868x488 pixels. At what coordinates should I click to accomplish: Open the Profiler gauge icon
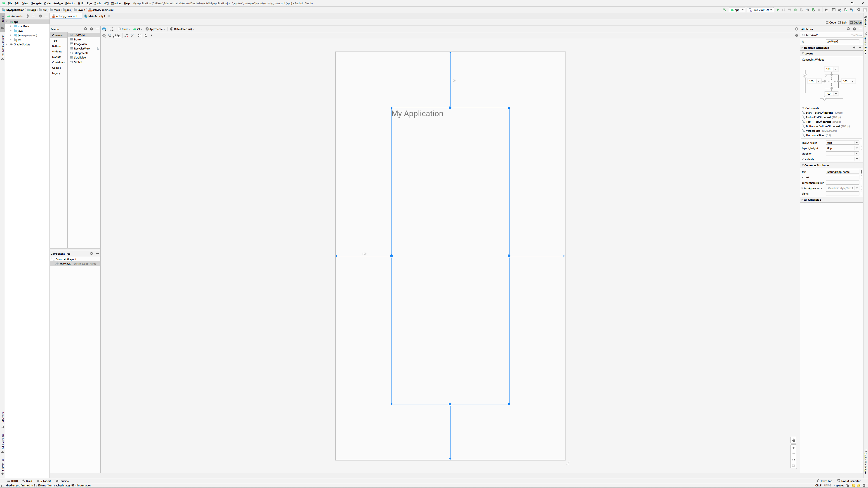tap(807, 10)
